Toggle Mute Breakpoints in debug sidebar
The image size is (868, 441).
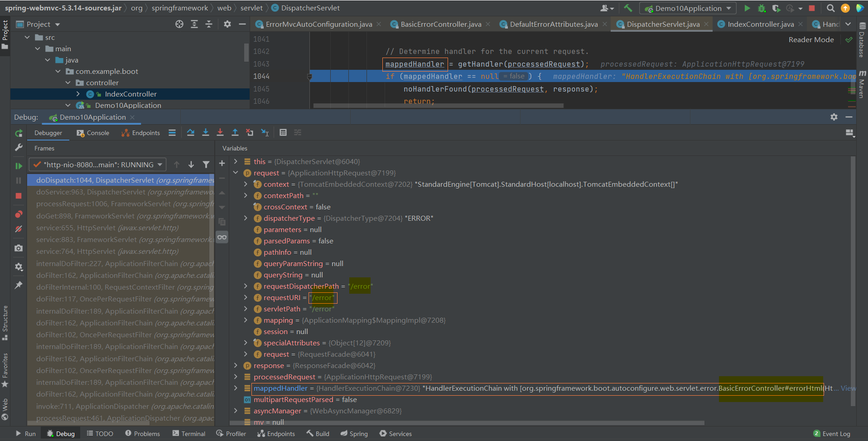coord(19,229)
